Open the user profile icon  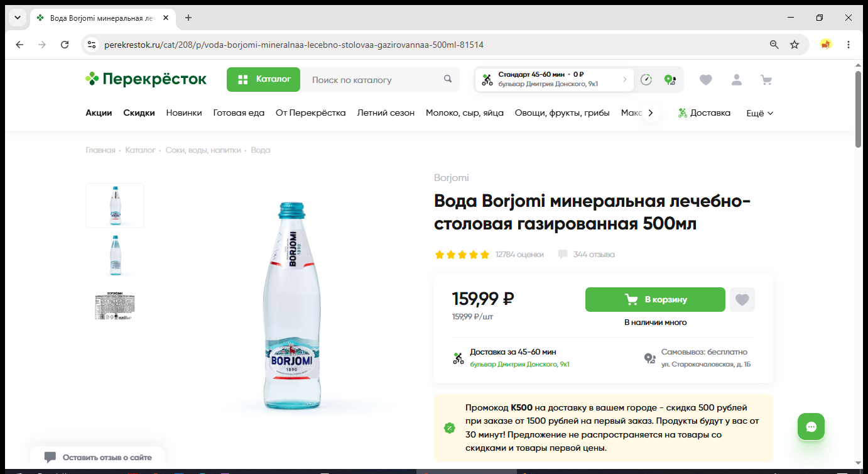point(736,80)
